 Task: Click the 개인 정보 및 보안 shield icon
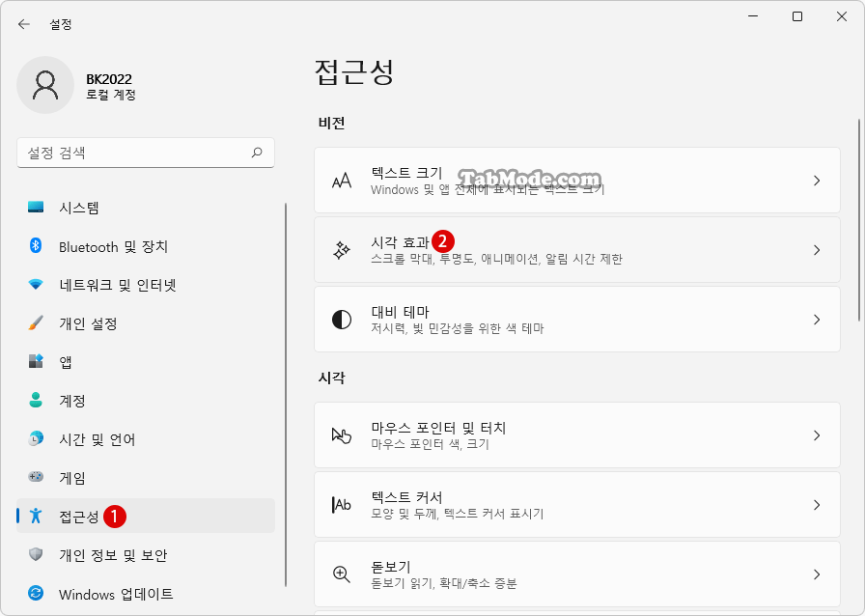pyautogui.click(x=36, y=553)
